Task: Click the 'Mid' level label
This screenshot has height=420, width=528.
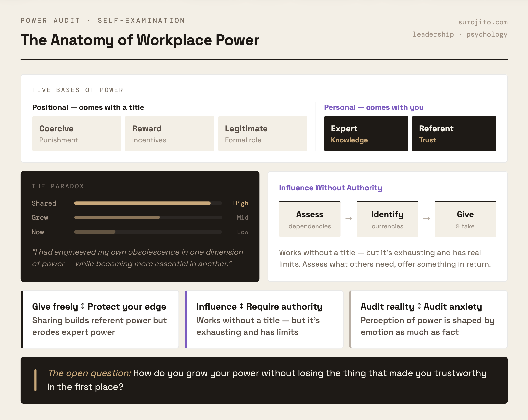Action: [x=243, y=218]
